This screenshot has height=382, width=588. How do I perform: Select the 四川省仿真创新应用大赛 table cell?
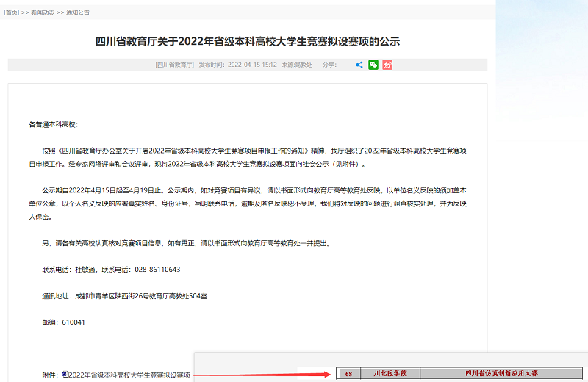[501, 374]
